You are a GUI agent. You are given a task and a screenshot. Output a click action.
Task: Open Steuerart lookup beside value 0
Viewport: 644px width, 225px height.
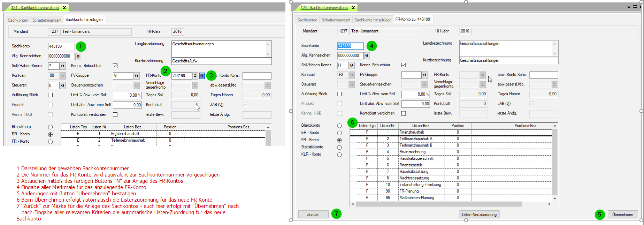tap(63, 85)
